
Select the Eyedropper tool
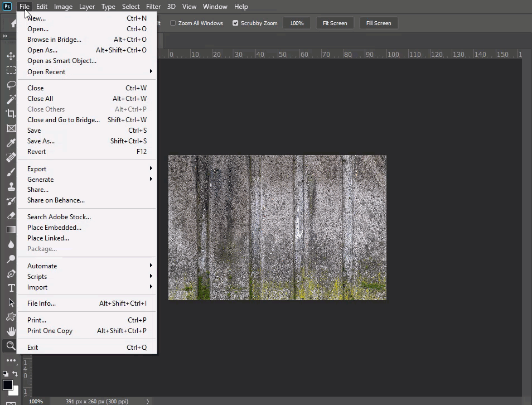point(11,143)
